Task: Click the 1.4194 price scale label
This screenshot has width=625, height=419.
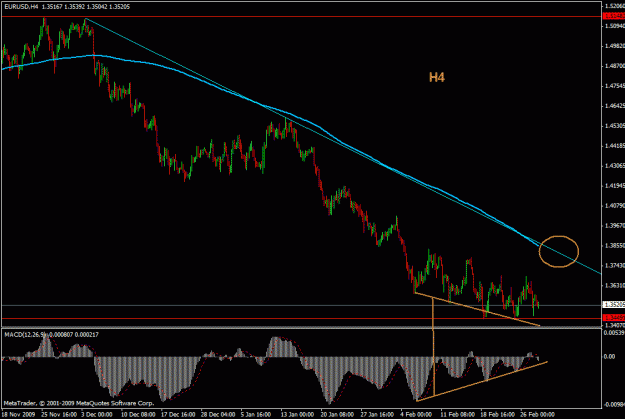Action: pos(614,185)
